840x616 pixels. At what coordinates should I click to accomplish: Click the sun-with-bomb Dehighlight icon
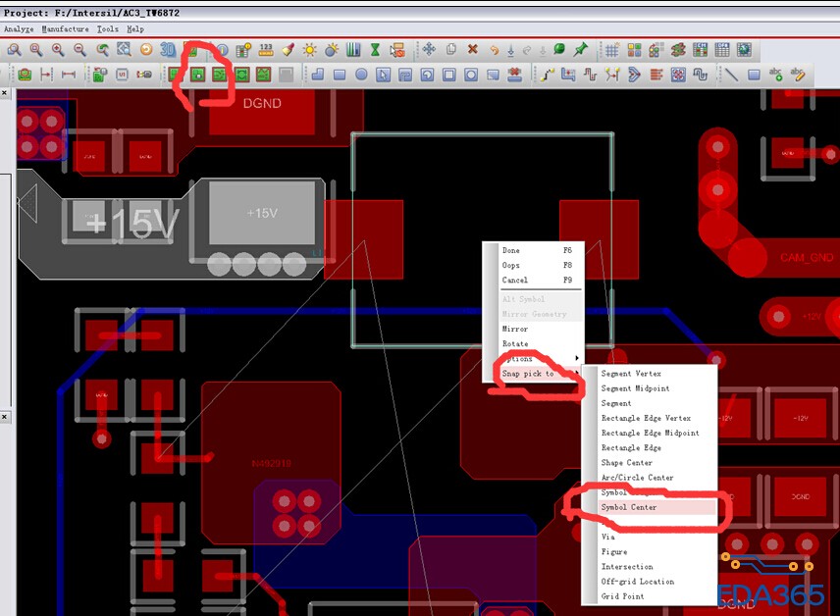(332, 50)
